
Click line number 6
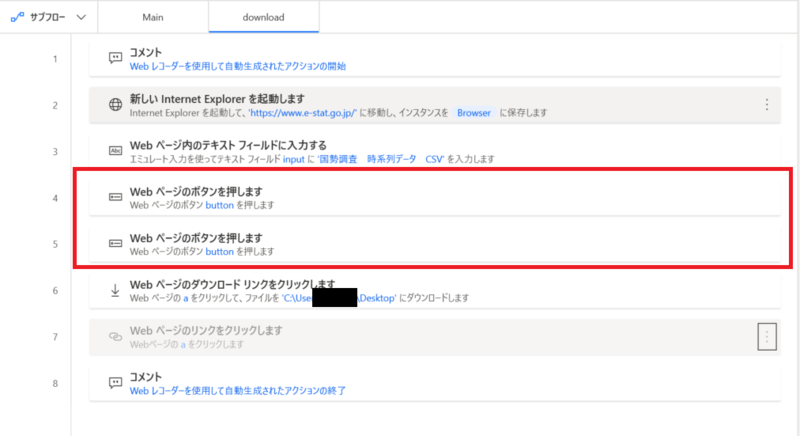click(55, 291)
